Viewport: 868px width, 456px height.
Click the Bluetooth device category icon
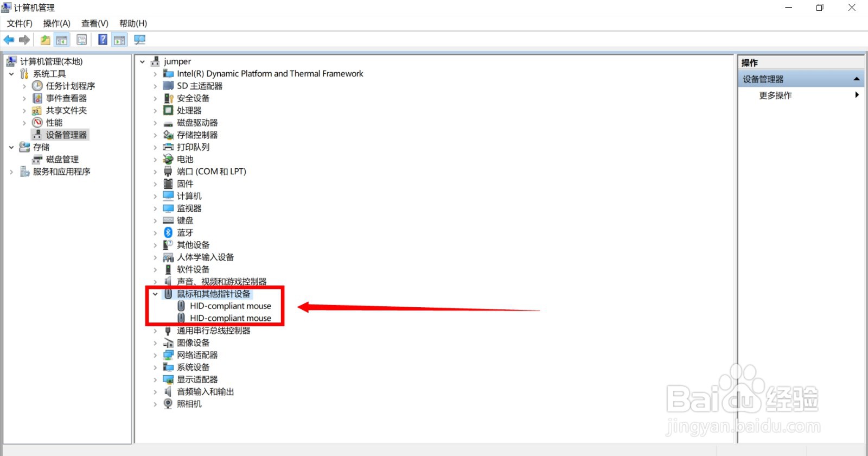[x=168, y=232]
